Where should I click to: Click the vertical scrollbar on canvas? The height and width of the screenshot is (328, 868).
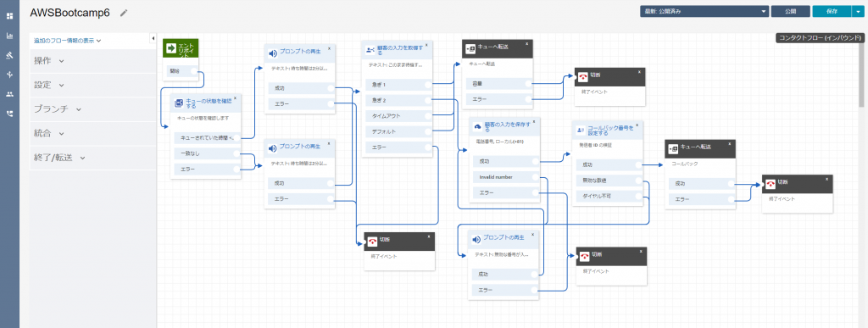861,75
